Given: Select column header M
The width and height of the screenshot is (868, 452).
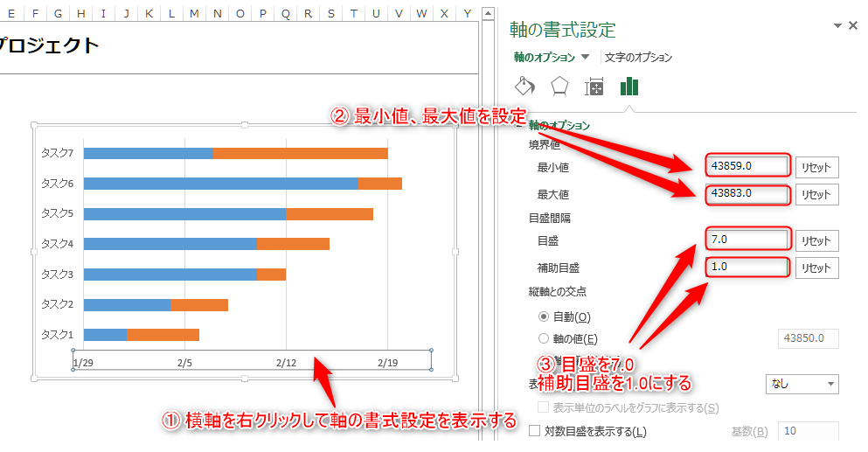Looking at the screenshot, I should pyautogui.click(x=194, y=13).
